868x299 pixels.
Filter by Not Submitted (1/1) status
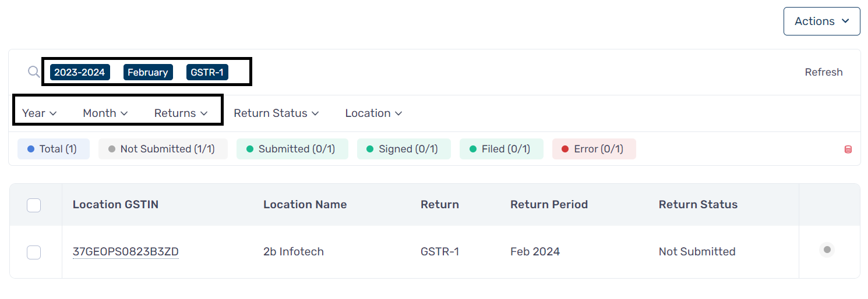[163, 149]
